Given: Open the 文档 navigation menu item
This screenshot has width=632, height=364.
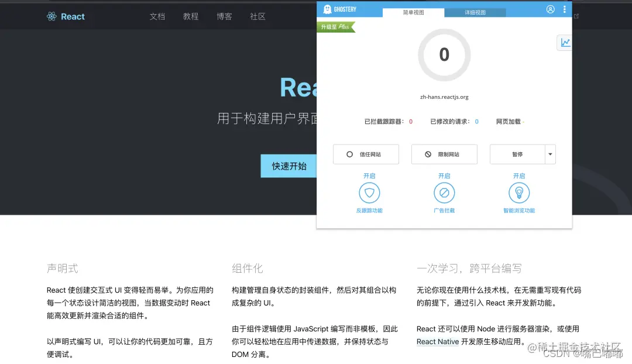Looking at the screenshot, I should tap(157, 16).
